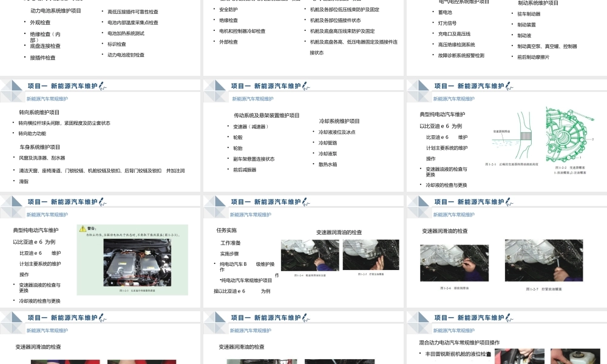Open the slide titled 传动系统及悬架装置维护项目

(x=303, y=135)
